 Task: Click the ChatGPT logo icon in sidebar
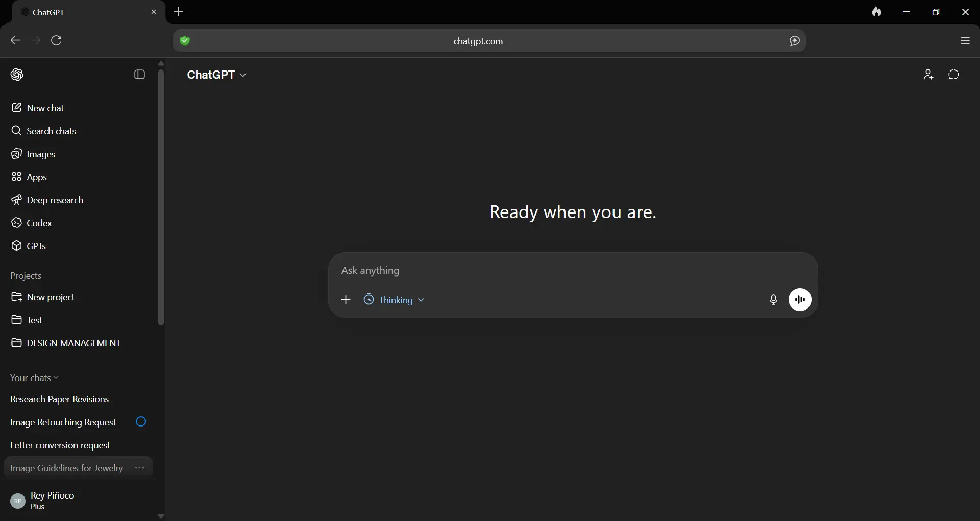tap(17, 75)
